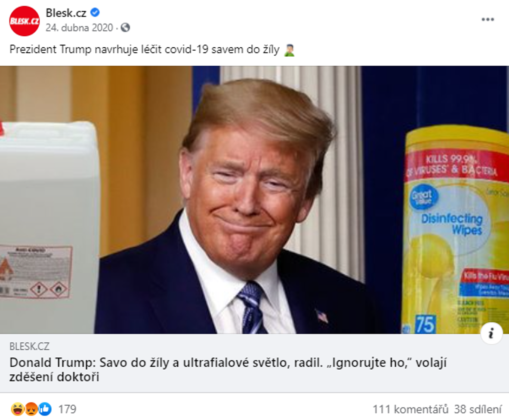Click the white canister in article photo
Image resolution: width=509 pixels, height=420 pixels.
click(x=49, y=228)
